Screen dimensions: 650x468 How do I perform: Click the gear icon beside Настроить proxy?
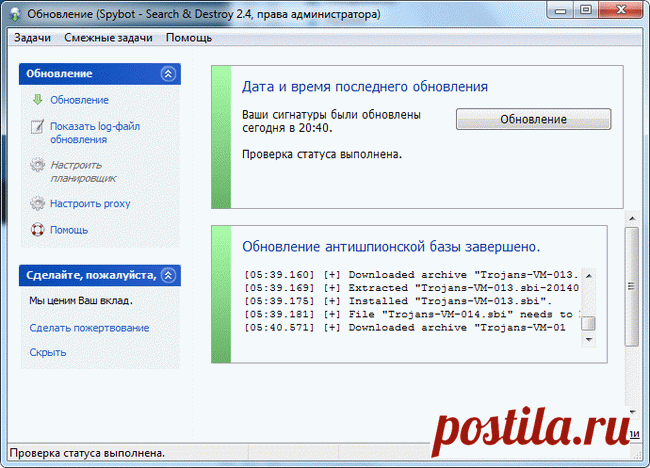click(37, 204)
